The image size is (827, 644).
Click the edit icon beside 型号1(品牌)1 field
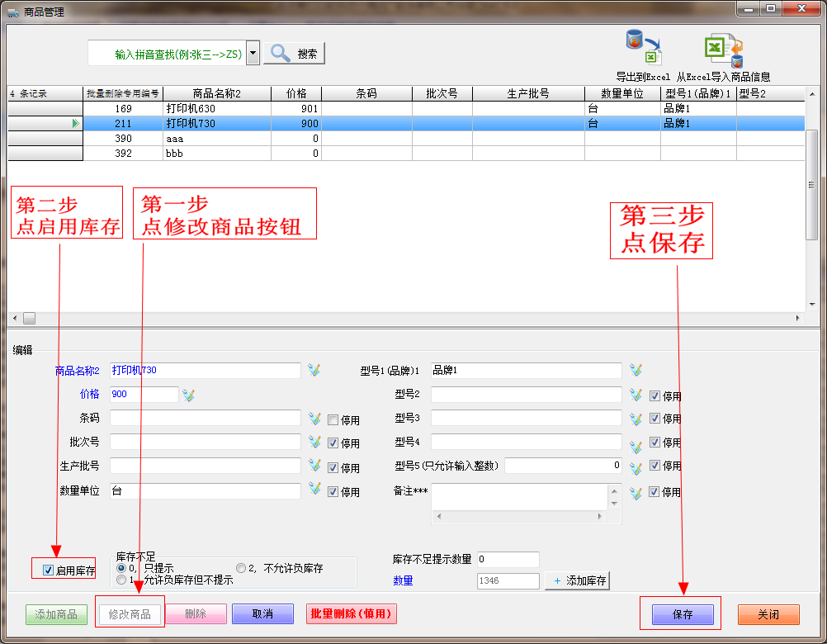coord(636,370)
